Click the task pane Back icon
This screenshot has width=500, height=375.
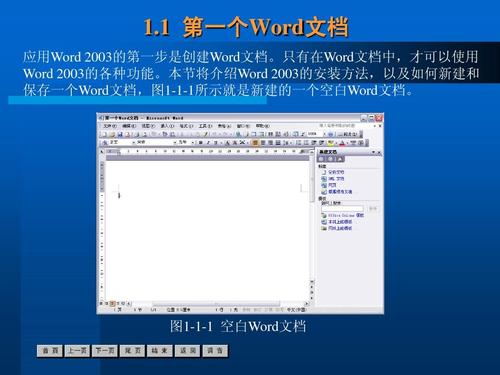click(x=321, y=159)
